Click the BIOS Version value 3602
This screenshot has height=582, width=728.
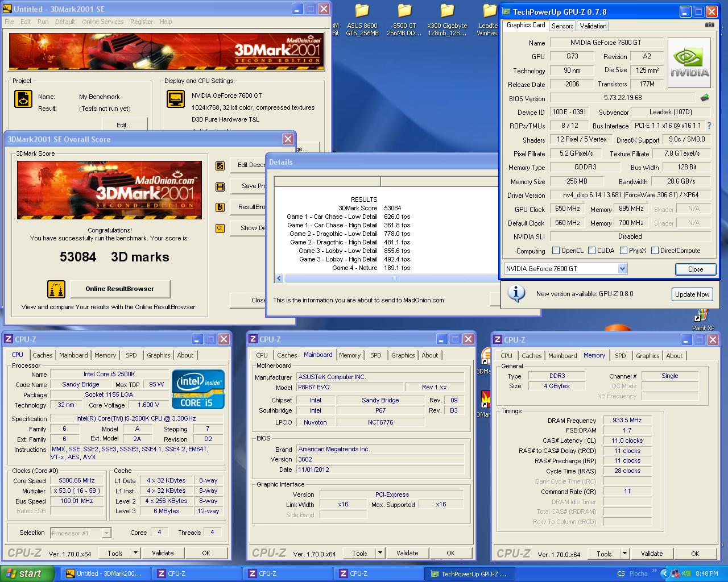[380, 459]
